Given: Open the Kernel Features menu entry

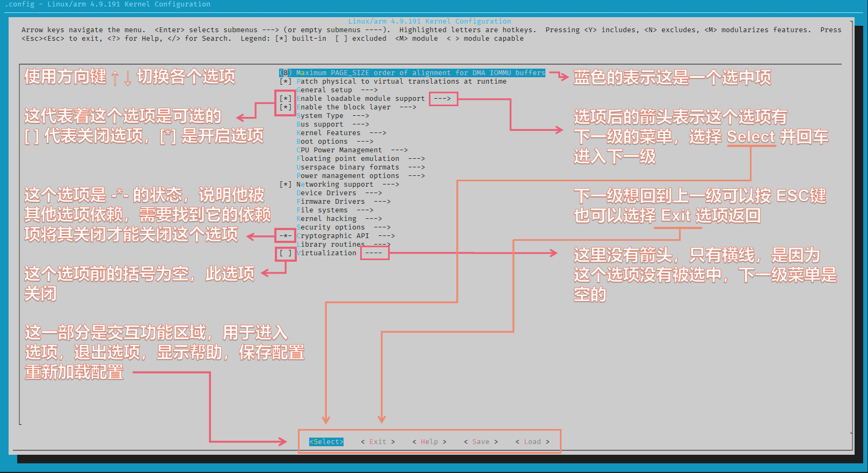Looking at the screenshot, I should point(329,133).
